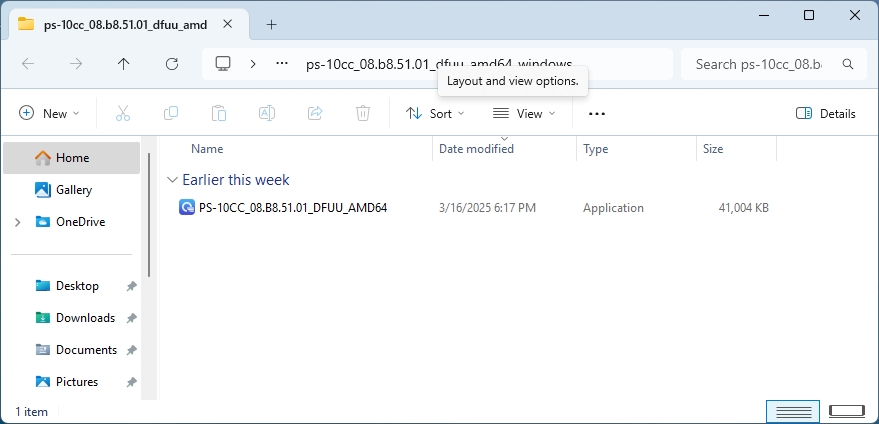This screenshot has width=879, height=424.
Task: Click the breadcrumb ellipsis in address bar
Action: click(x=283, y=64)
